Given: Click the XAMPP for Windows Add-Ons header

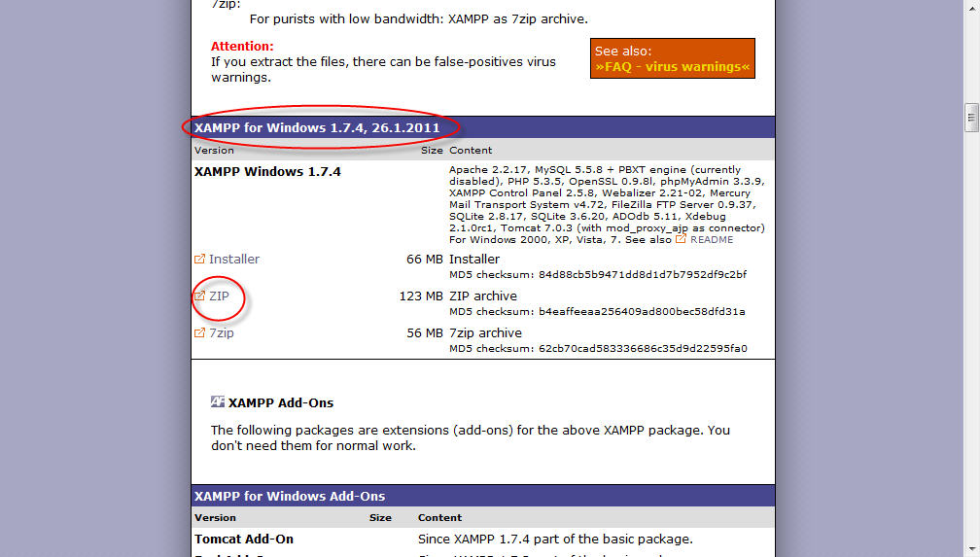Looking at the screenshot, I should point(290,496).
